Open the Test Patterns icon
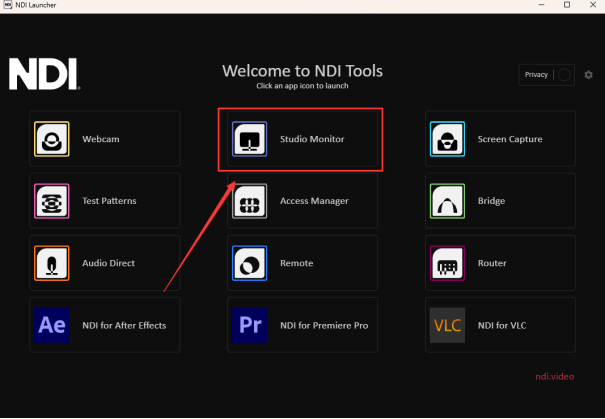605x419 pixels. (x=52, y=201)
